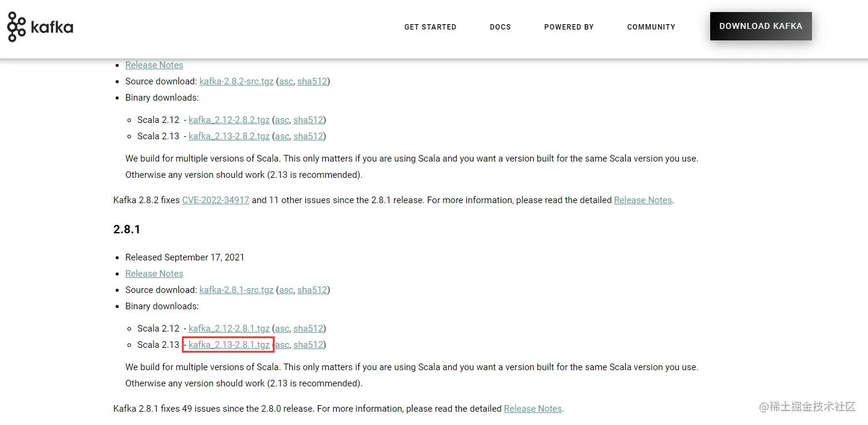Open the 2.8.1 Release Notes link in the bullet list
The image size is (868, 425).
[x=154, y=274]
